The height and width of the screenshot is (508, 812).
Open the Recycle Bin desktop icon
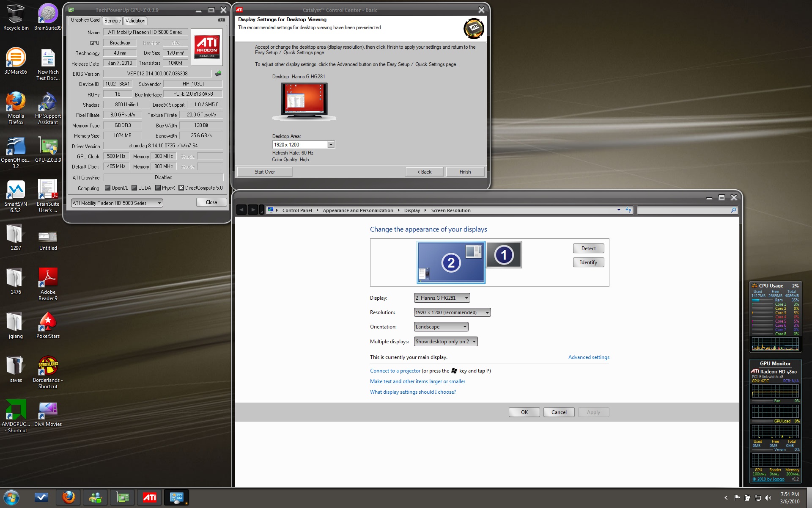pyautogui.click(x=16, y=17)
